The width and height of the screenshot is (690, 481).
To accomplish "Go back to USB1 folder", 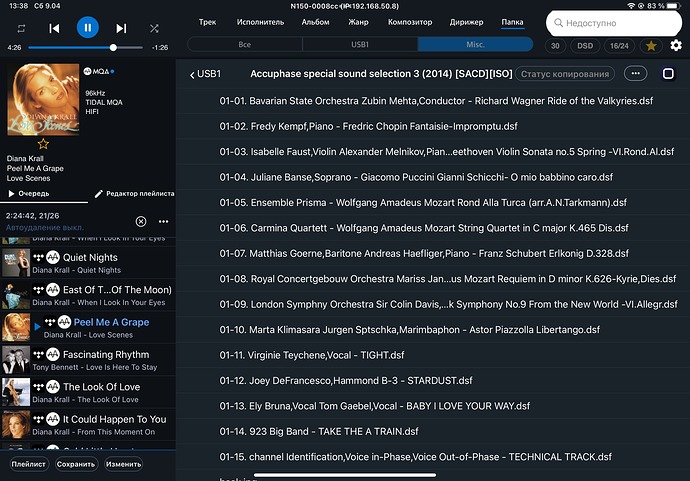I will [205, 74].
